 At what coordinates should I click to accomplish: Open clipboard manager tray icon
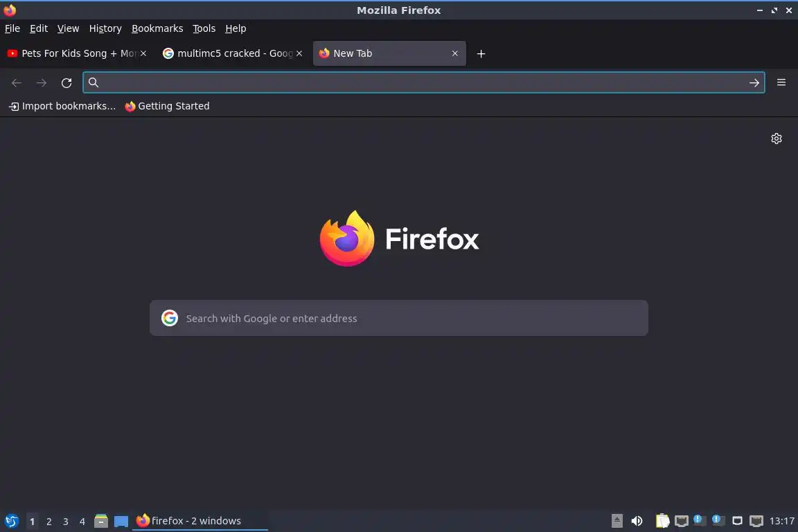(662, 521)
